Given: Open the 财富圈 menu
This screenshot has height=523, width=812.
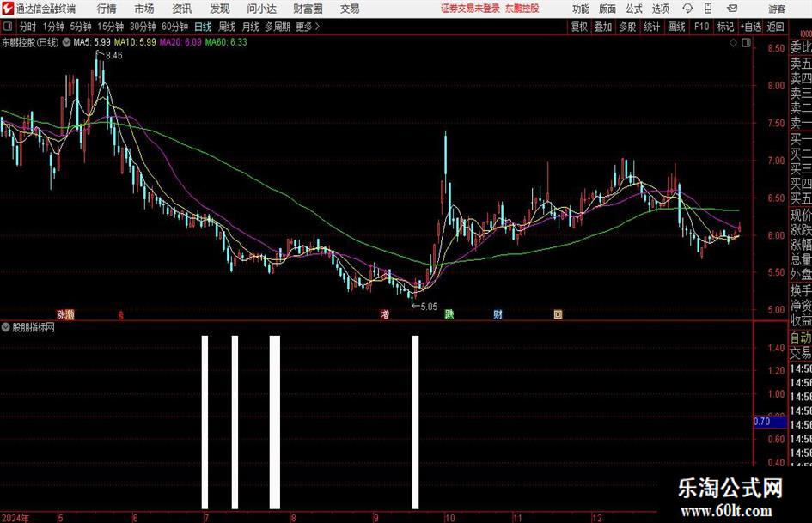Looking at the screenshot, I should click(308, 9).
